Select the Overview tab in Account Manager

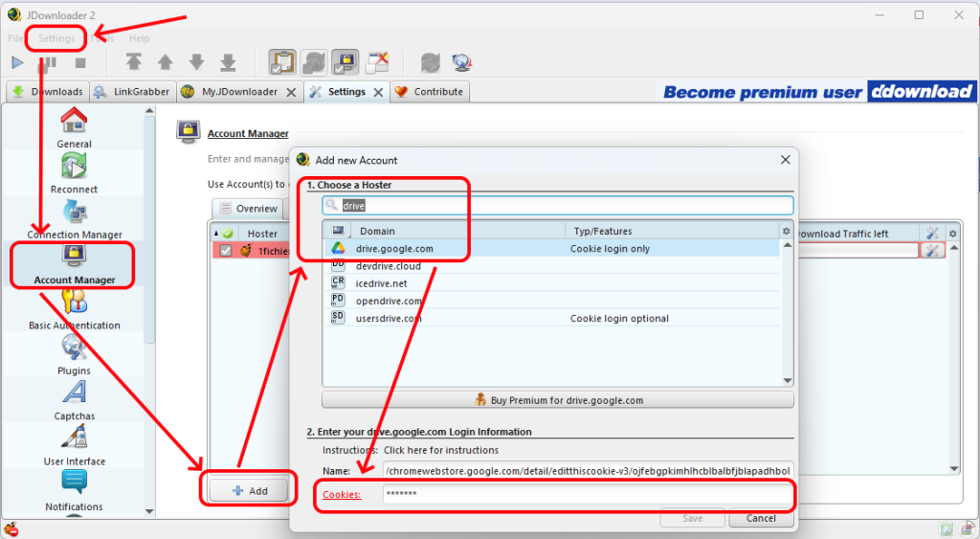(250, 208)
